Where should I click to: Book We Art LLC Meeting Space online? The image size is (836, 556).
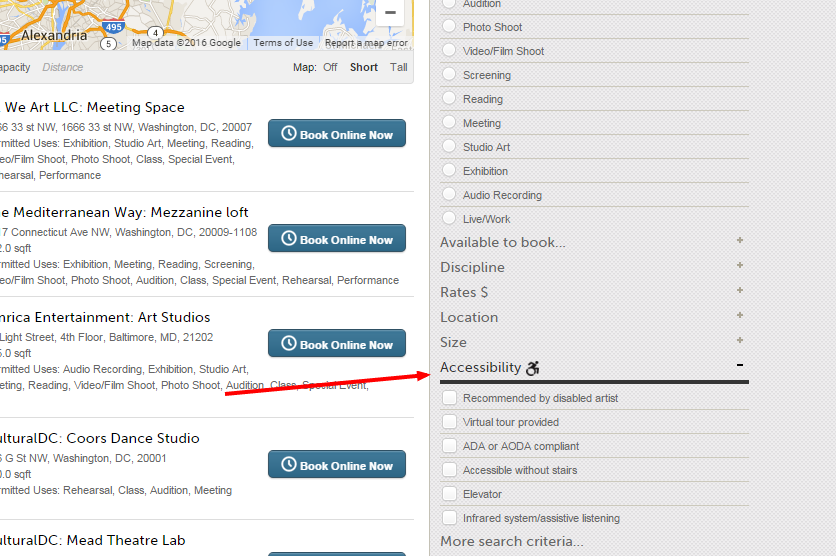(337, 133)
